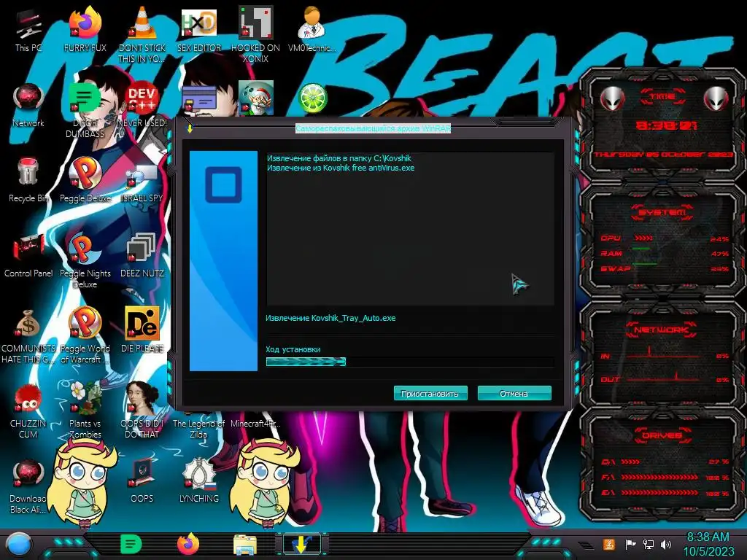This screenshot has height=560, width=747.
Task: Open File Explorer from the taskbar
Action: [245, 545]
